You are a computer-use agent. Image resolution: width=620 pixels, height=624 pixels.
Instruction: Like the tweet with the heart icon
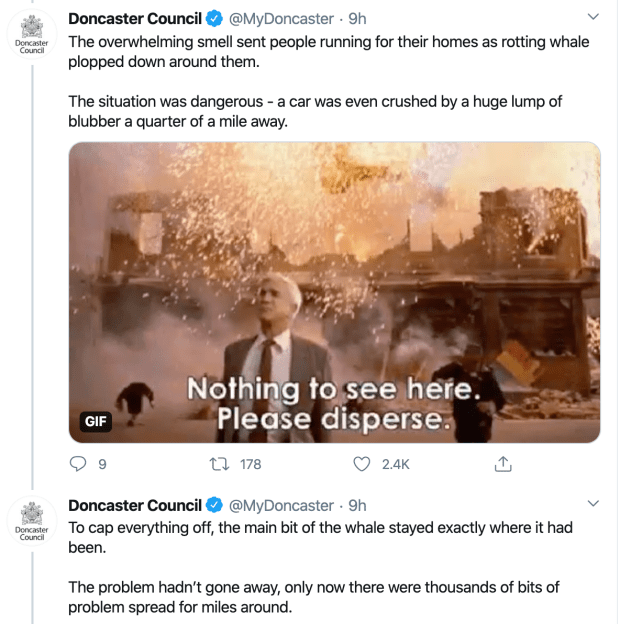362,464
